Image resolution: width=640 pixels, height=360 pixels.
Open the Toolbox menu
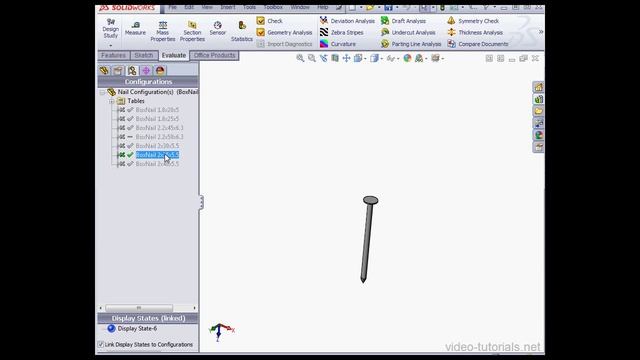pyautogui.click(x=273, y=7)
